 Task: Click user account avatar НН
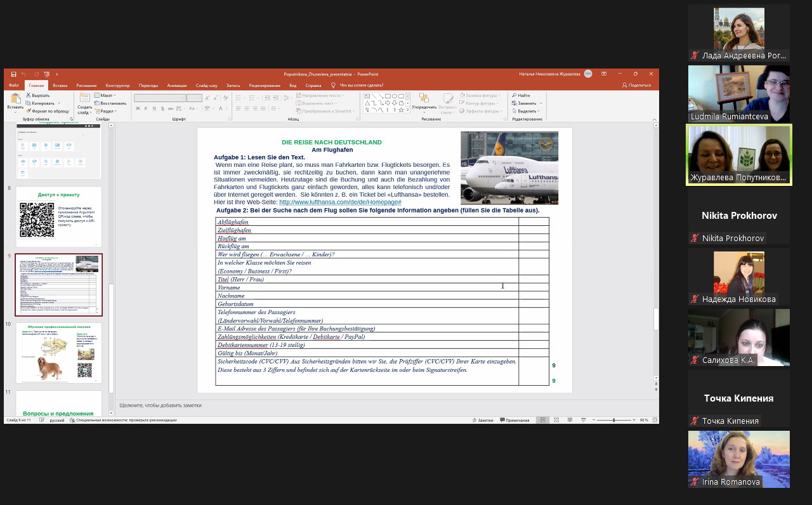588,74
